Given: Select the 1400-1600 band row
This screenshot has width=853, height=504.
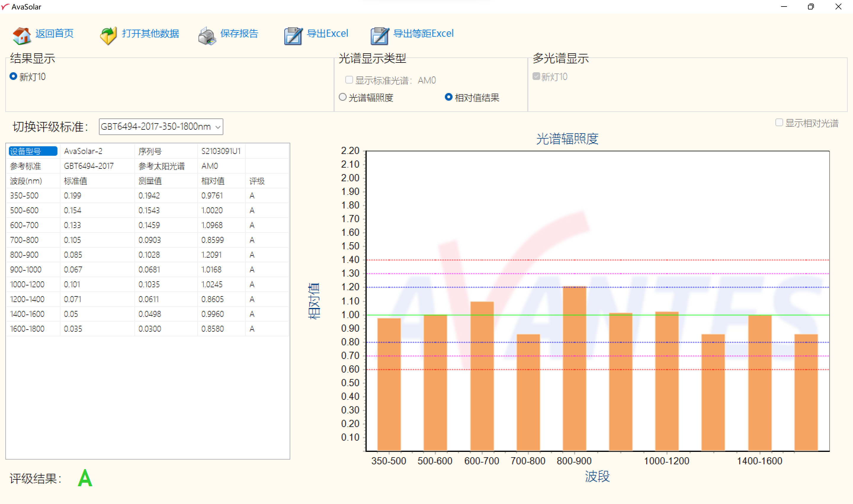Looking at the screenshot, I should pos(147,314).
